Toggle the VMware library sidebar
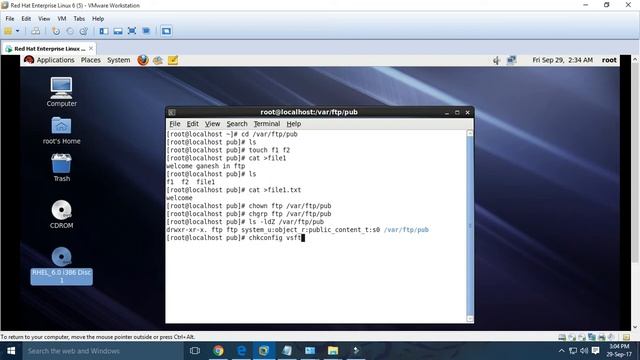 coord(104,31)
